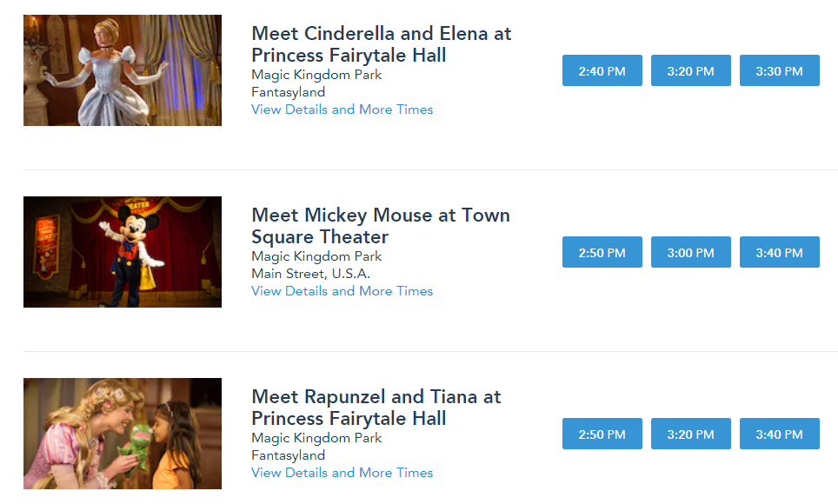838x504 pixels.
Task: Click the Cinderella photo thumbnail
Action: click(123, 70)
